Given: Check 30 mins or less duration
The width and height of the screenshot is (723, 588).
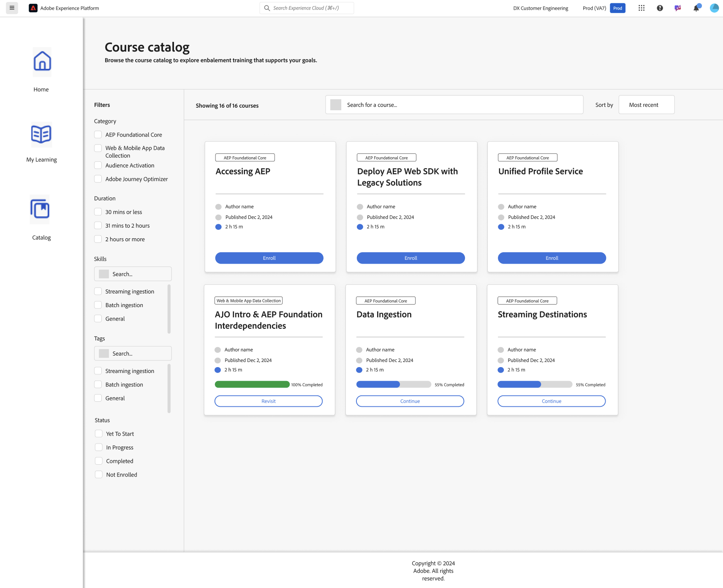Looking at the screenshot, I should point(98,212).
